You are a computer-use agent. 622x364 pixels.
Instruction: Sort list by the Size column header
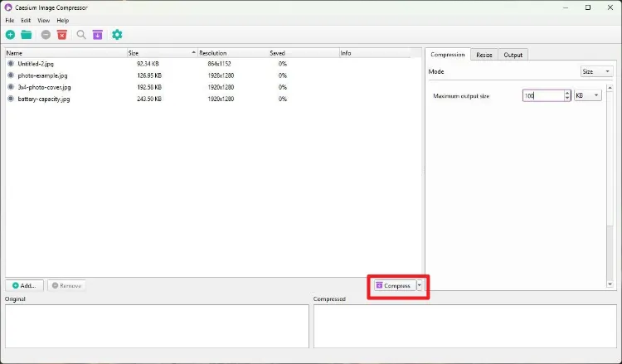pyautogui.click(x=162, y=53)
